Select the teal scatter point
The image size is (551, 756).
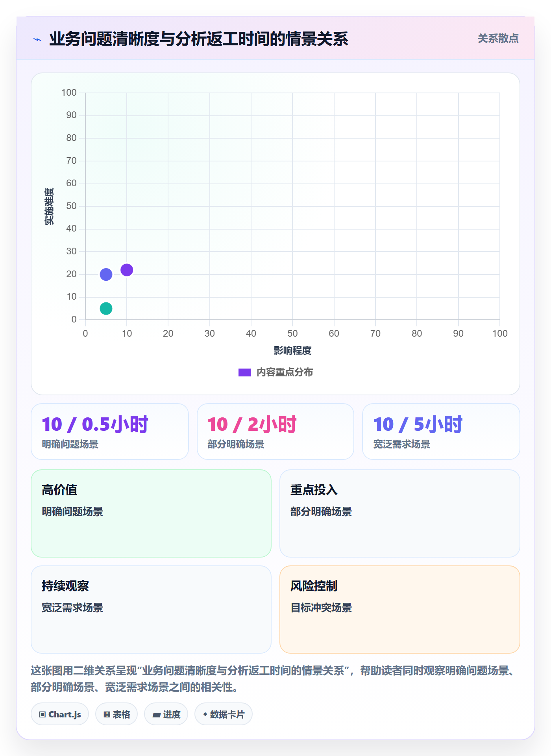pyautogui.click(x=106, y=308)
